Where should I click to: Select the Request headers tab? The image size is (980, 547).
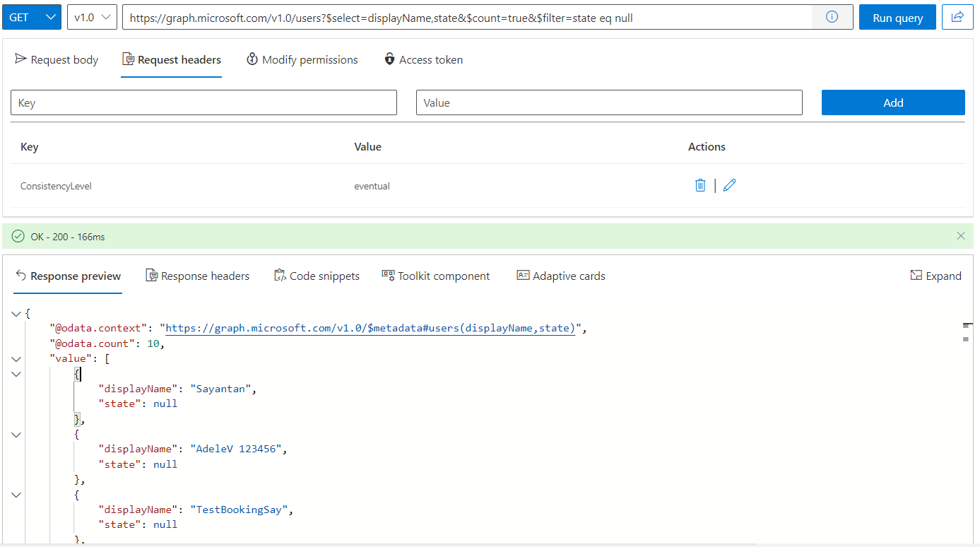pos(172,60)
